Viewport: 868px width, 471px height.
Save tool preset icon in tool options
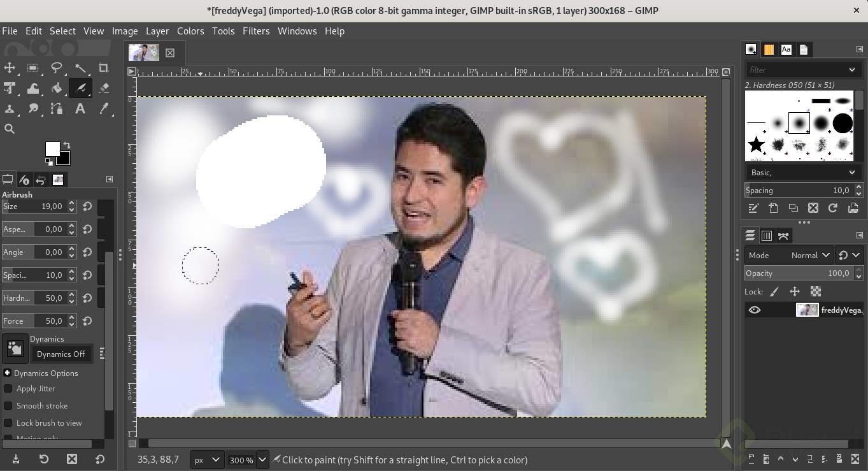tap(16, 459)
